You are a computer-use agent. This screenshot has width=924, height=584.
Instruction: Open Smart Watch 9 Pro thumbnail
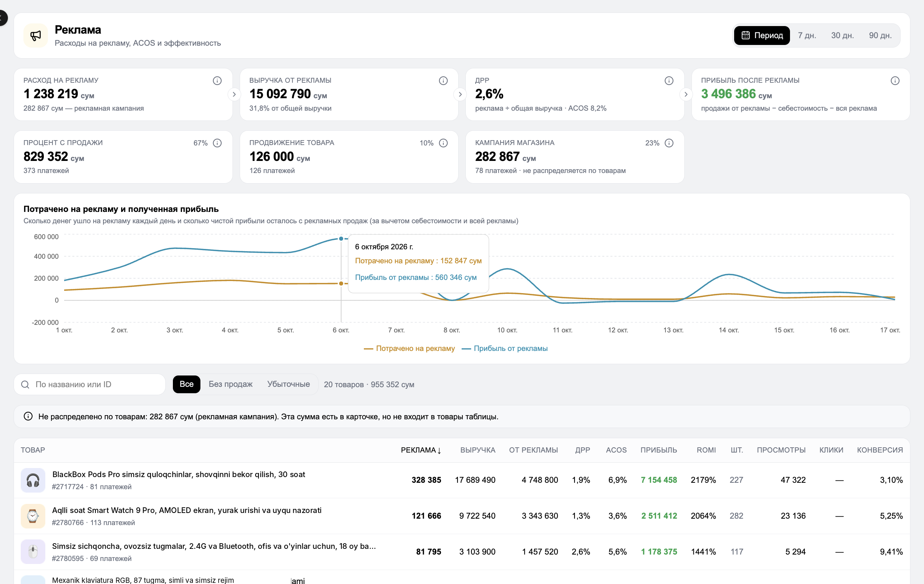pos(33,516)
